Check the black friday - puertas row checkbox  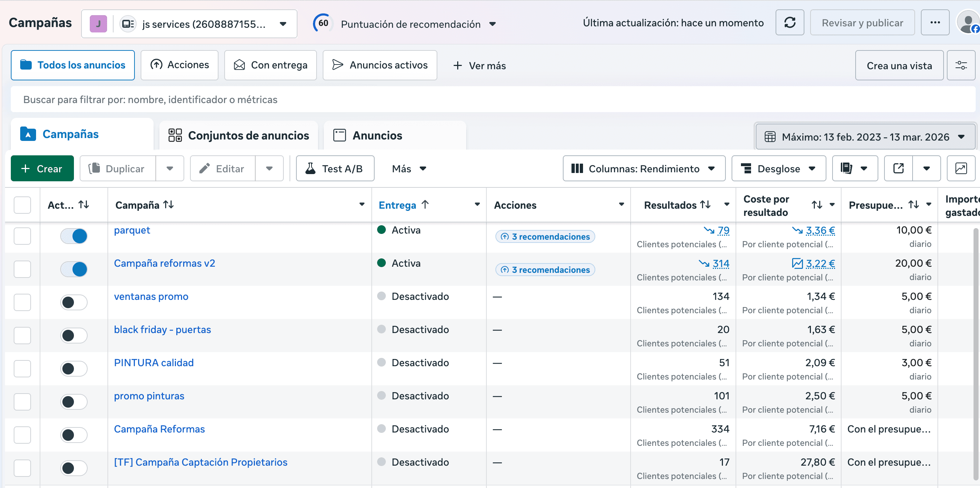click(22, 336)
